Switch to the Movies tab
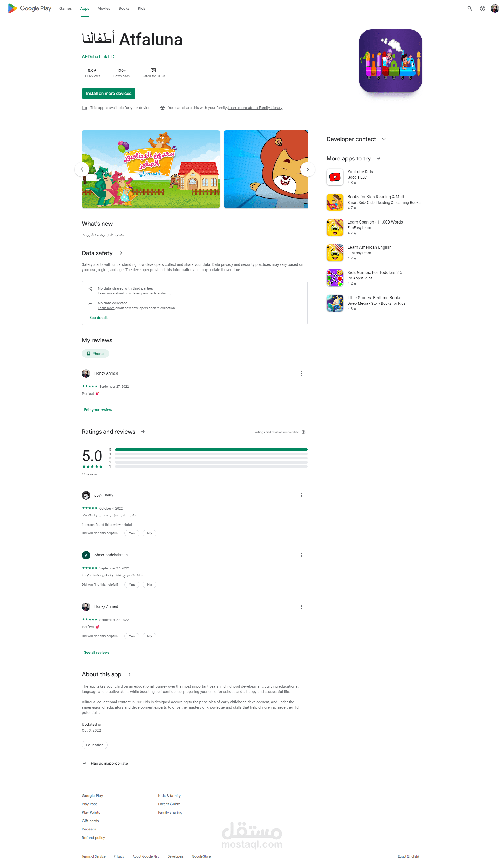Screen dimensions: 504x867 (x=104, y=8)
